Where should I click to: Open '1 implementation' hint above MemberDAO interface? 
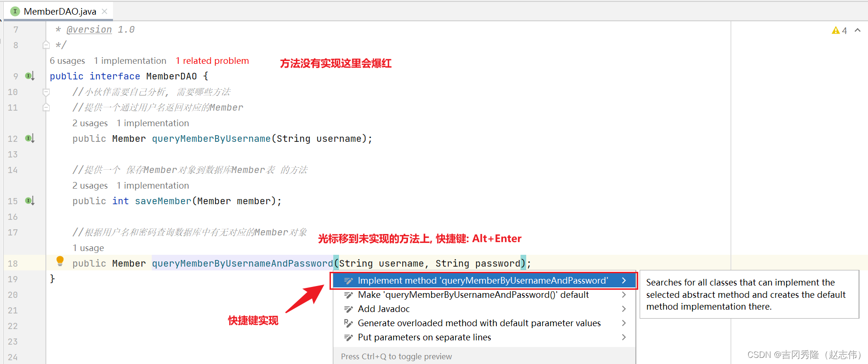[x=130, y=61]
